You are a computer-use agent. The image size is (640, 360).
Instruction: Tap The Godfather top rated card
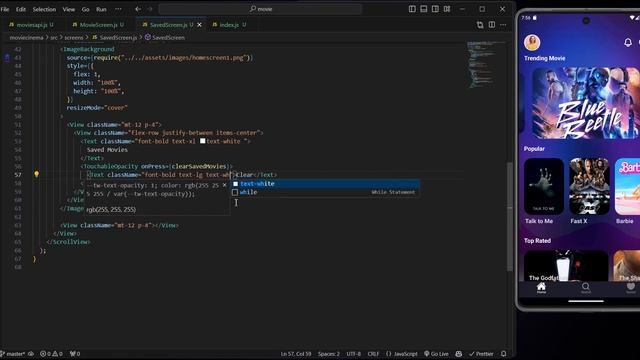[566, 266]
